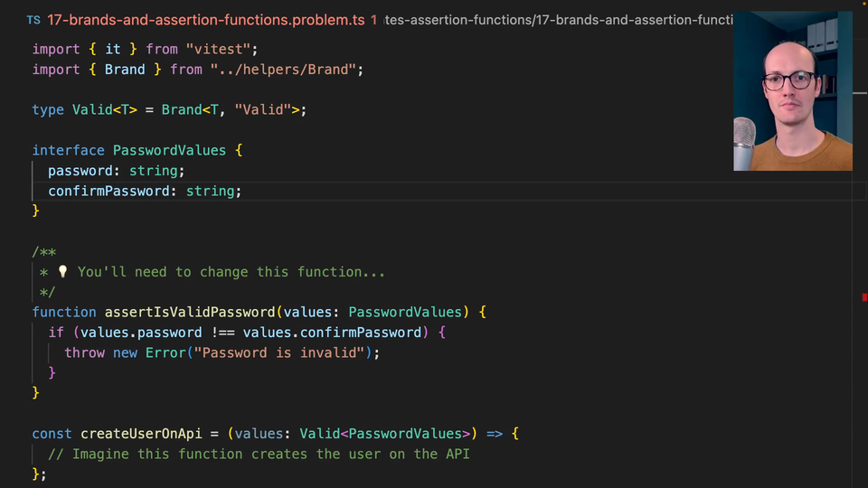Click the presenter webcam video thumbnail
This screenshot has width=868, height=488.
tap(792, 91)
